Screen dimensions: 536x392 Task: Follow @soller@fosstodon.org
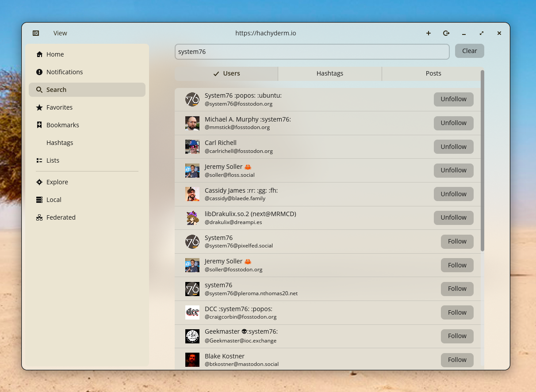[x=457, y=265]
